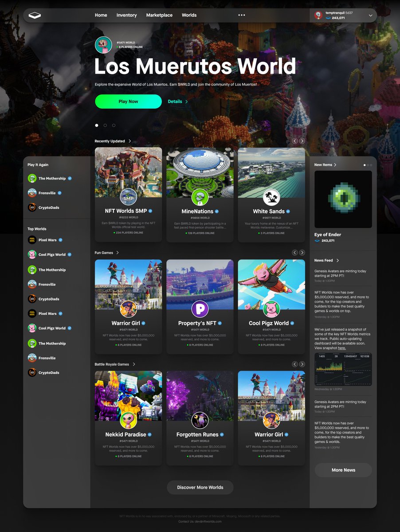400x532 pixels.
Task: Expand Fun Games section chevron
Action: [x=118, y=253]
